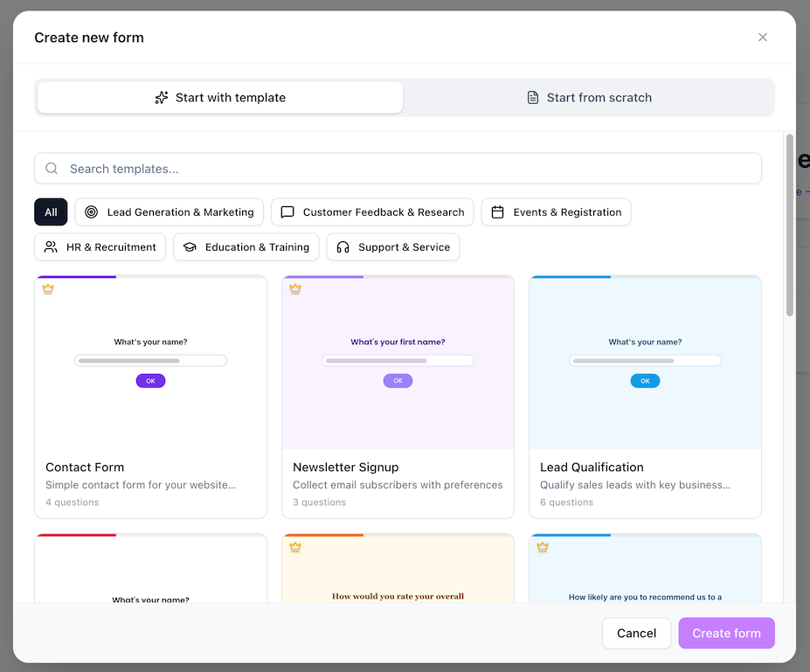The width and height of the screenshot is (810, 672).
Task: Click the calendar icon for Events & Registration
Action: (498, 212)
